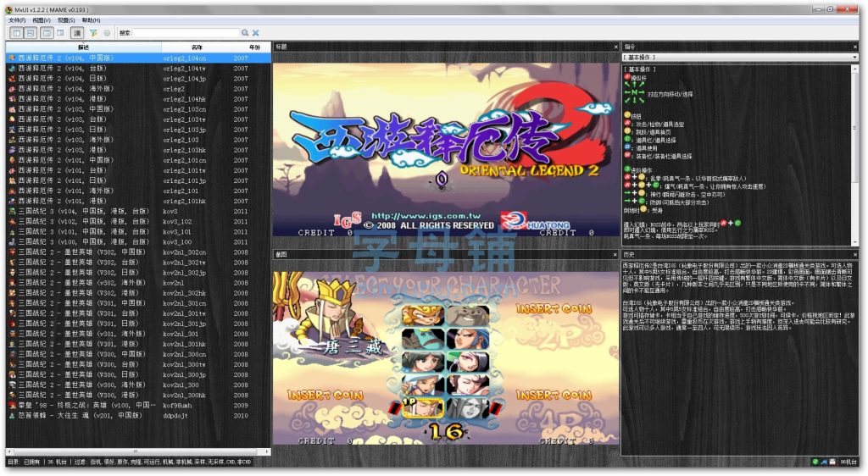Click inside the search input field

click(x=186, y=33)
